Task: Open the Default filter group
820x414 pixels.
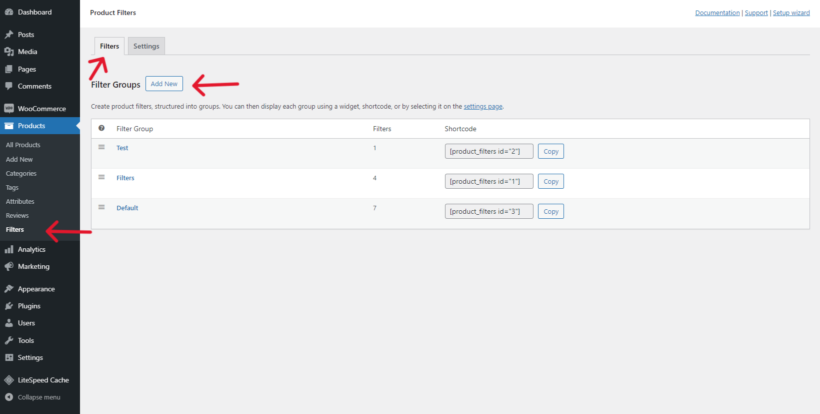Action: pos(127,208)
